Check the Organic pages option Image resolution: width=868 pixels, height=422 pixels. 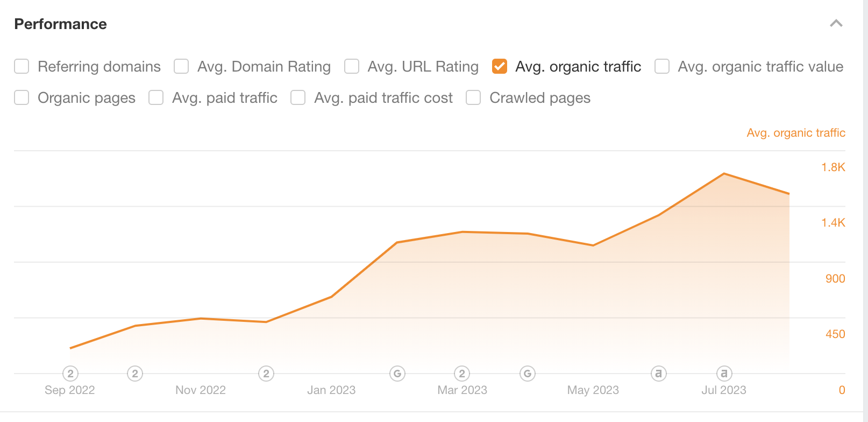[x=22, y=97]
